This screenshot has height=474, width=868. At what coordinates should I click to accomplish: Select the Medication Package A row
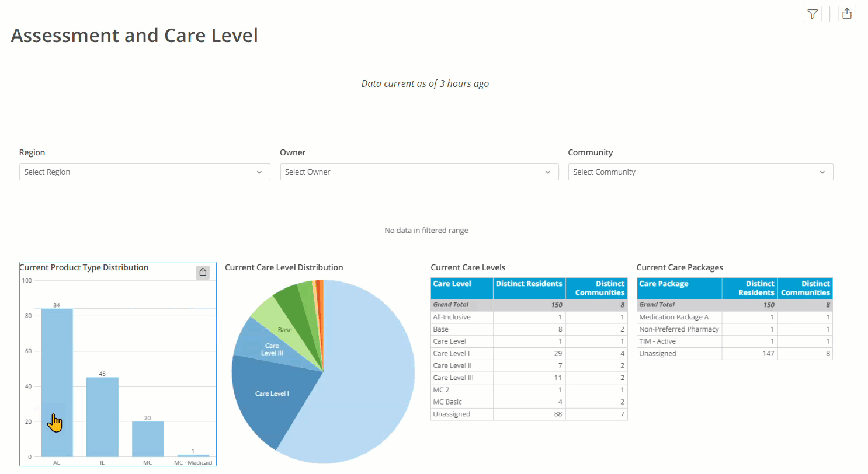(734, 317)
